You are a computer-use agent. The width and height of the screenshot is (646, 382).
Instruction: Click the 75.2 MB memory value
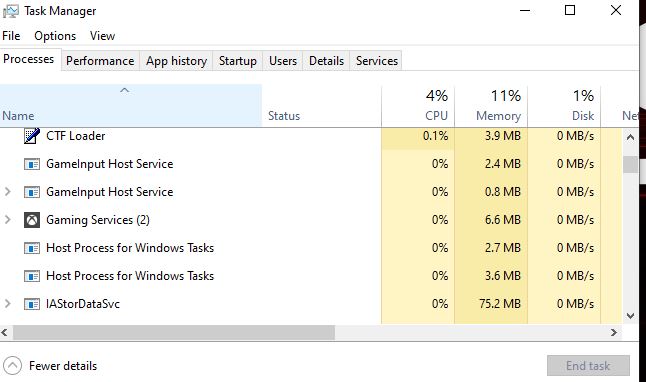(x=500, y=304)
